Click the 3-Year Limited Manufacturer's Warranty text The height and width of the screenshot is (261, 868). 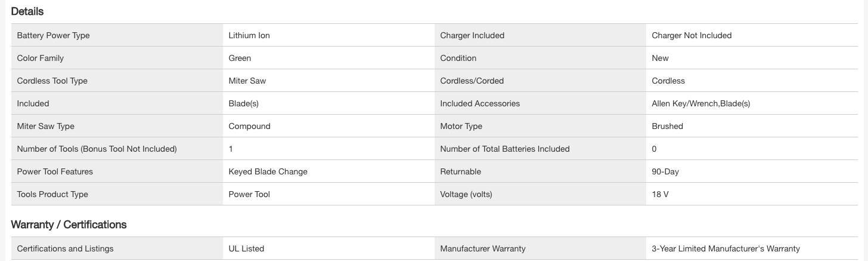tap(726, 248)
